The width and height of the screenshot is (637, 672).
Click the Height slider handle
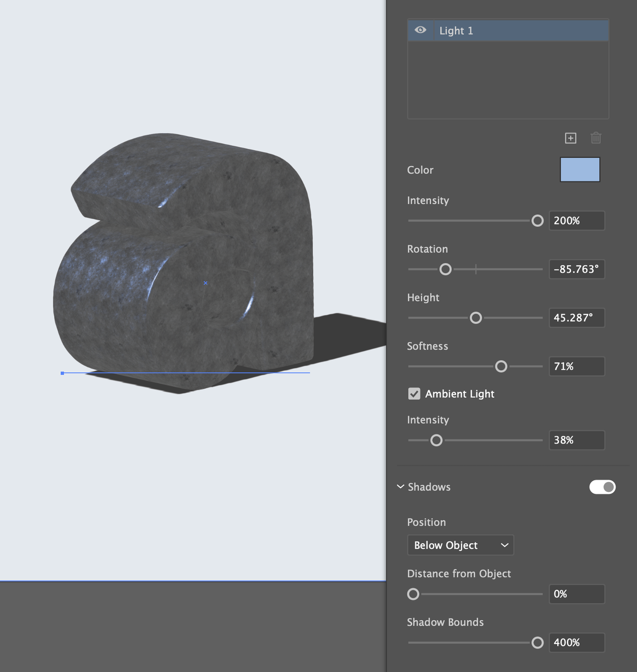pyautogui.click(x=476, y=318)
